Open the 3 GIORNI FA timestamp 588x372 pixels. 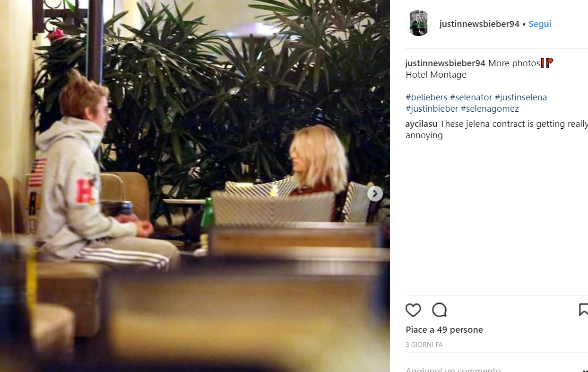click(424, 345)
